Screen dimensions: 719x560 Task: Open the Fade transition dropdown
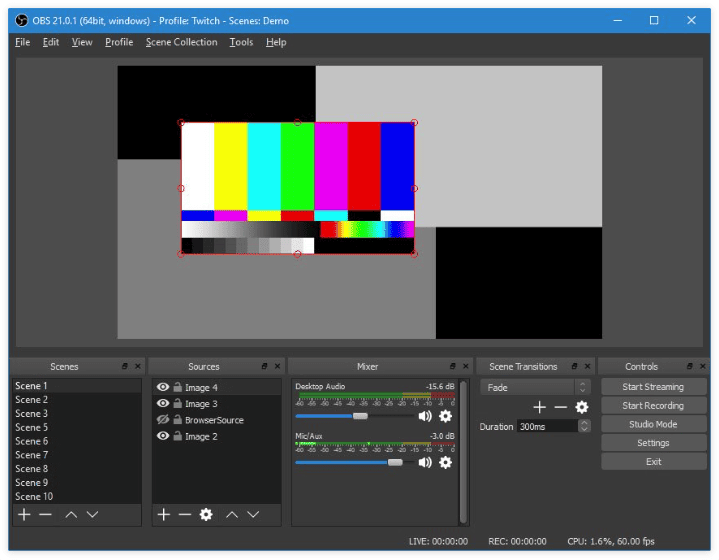[x=535, y=388]
